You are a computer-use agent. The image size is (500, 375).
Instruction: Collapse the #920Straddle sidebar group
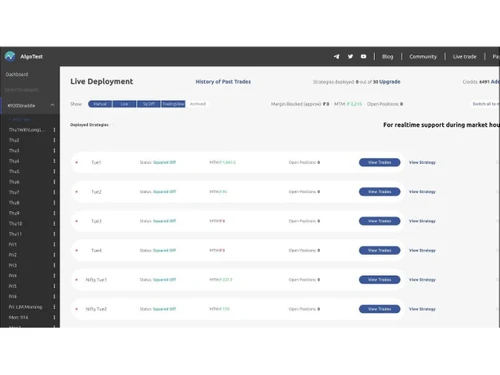pyautogui.click(x=52, y=105)
